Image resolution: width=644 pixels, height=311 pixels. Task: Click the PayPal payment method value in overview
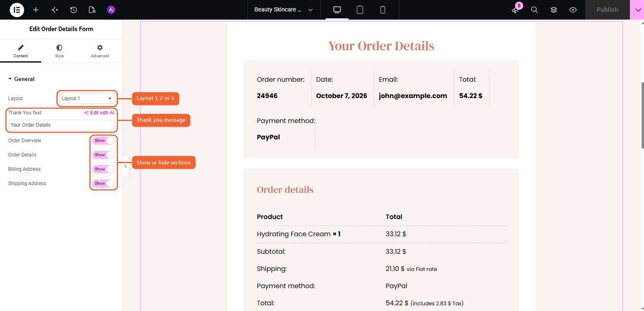coord(269,137)
